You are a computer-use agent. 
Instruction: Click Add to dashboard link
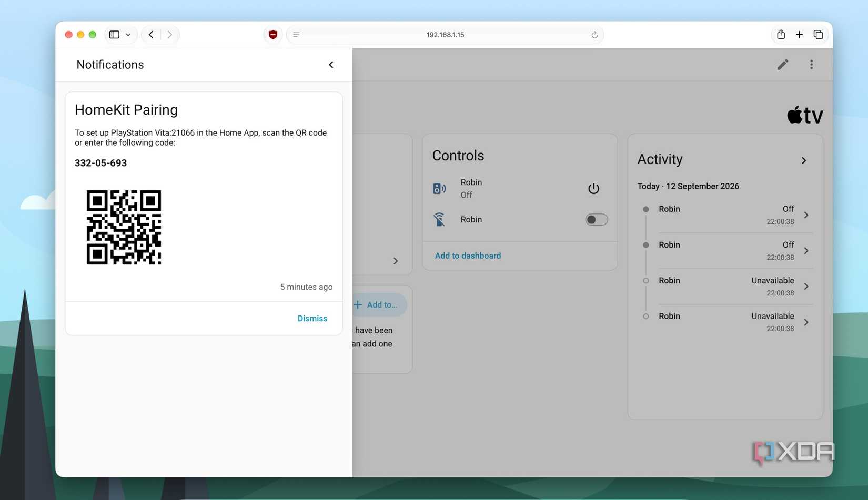click(x=468, y=256)
